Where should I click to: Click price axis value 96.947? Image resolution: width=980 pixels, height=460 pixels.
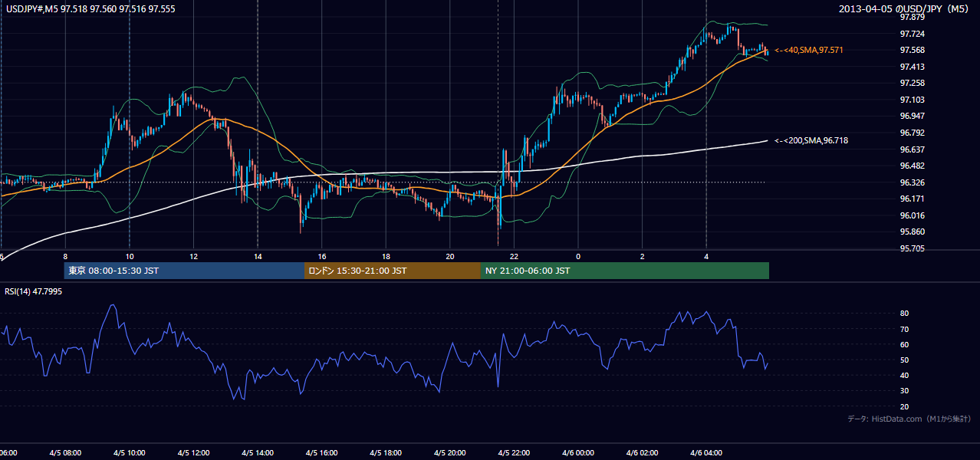(x=911, y=116)
